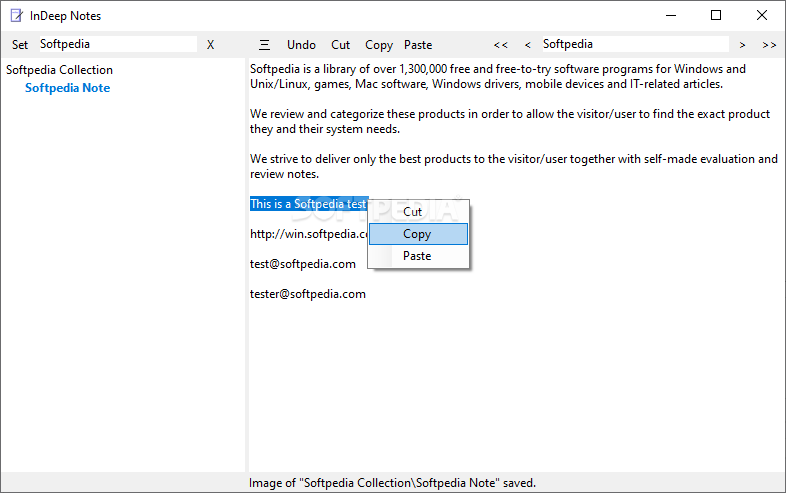Image resolution: width=786 pixels, height=493 pixels.
Task: Focus the left Softpedia search field
Action: coord(118,44)
